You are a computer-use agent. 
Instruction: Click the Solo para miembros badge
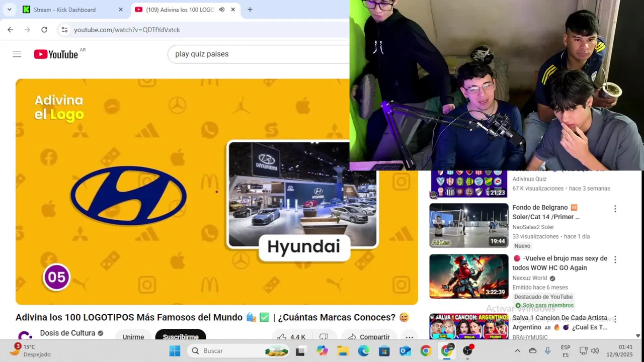[x=544, y=305]
